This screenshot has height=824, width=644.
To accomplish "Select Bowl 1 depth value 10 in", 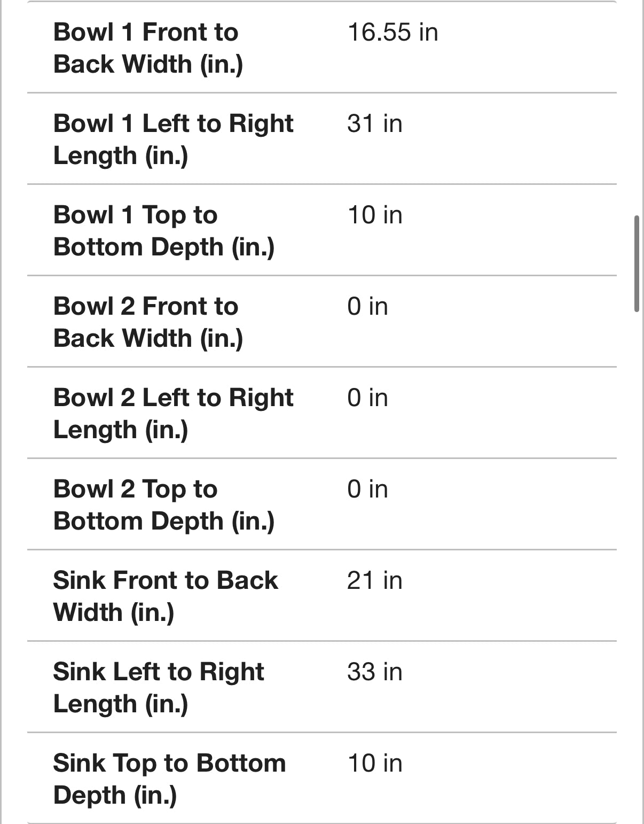I will click(374, 215).
